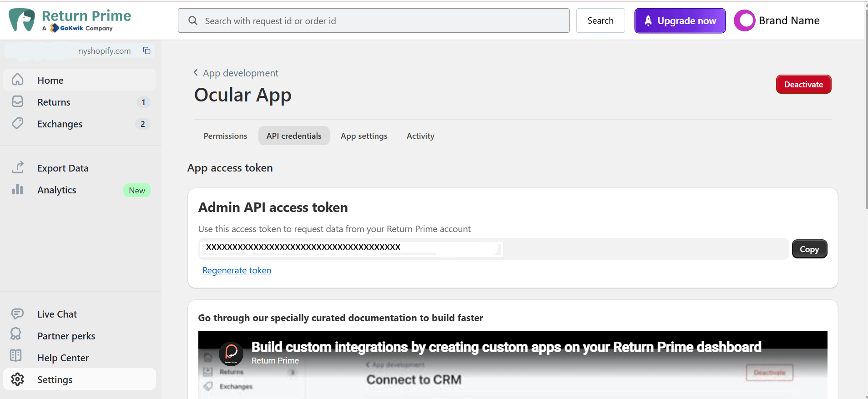Image resolution: width=868 pixels, height=399 pixels.
Task: Play the custom integrations video thumbnail
Action: [513, 365]
